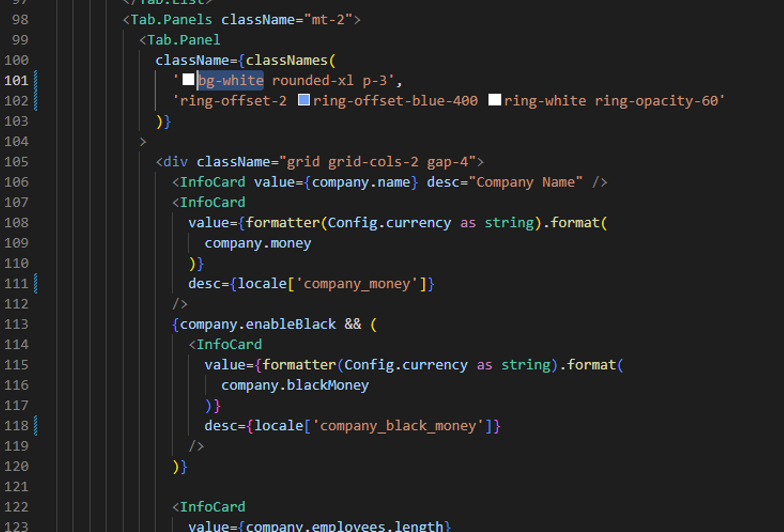The width and height of the screenshot is (784, 532).
Task: Click the white swatch before ring-white
Action: [x=494, y=100]
